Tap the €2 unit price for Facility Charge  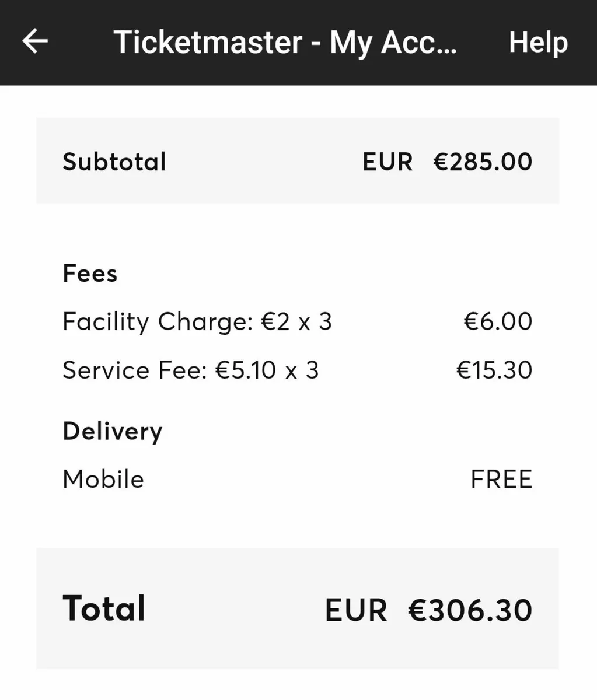(275, 322)
